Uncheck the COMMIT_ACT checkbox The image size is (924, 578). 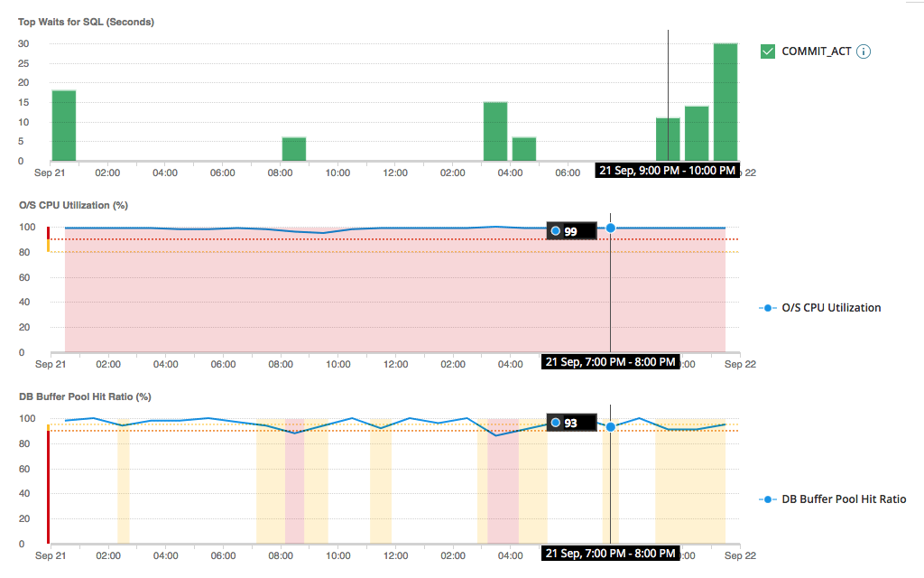(x=768, y=51)
